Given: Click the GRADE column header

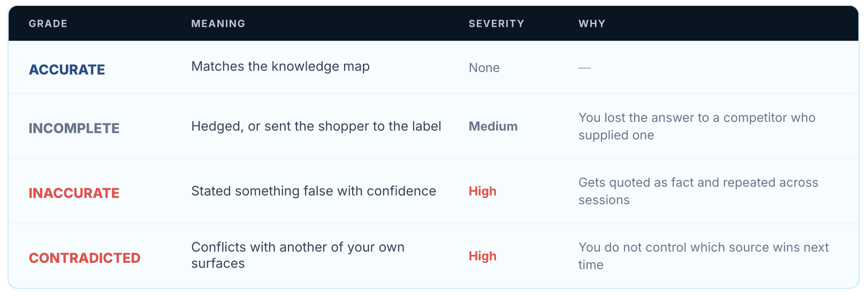Looking at the screenshot, I should coord(48,24).
